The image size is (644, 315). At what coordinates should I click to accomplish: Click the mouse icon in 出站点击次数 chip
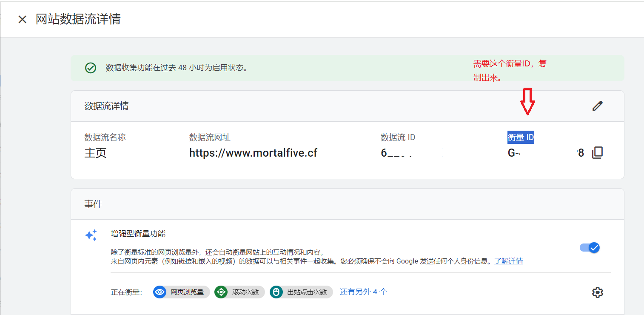tap(276, 292)
